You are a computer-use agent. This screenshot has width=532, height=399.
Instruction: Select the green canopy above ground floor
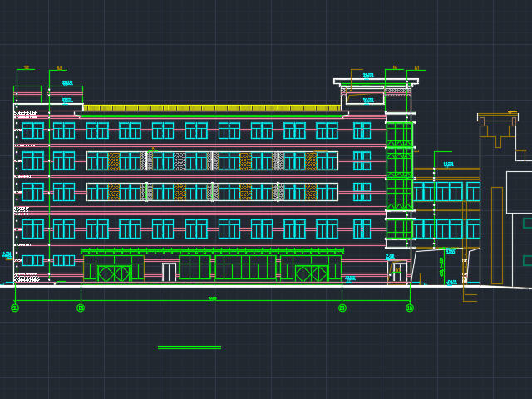click(211, 249)
